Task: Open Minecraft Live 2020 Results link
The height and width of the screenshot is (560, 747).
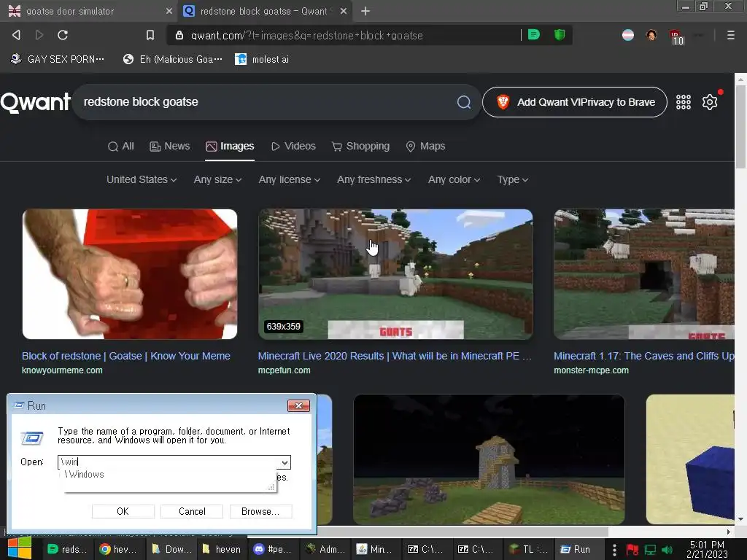Action: point(395,356)
